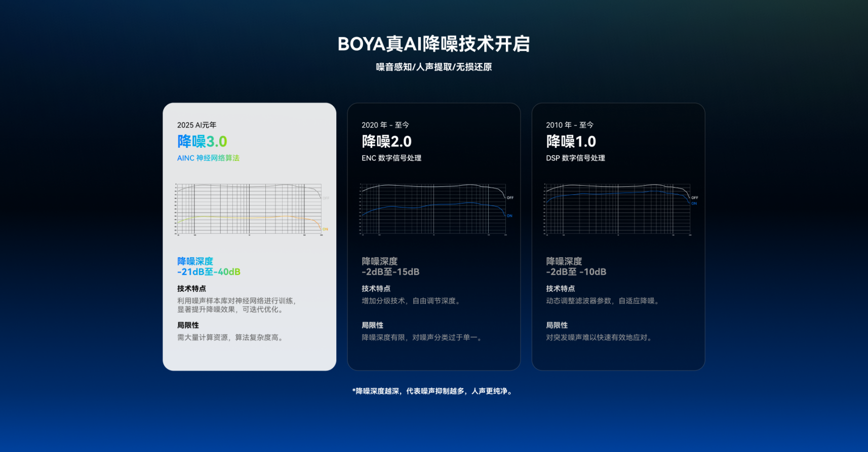This screenshot has width=868, height=452.
Task: Click the OFF label in 降噪2.0 chart
Action: pyautogui.click(x=510, y=197)
